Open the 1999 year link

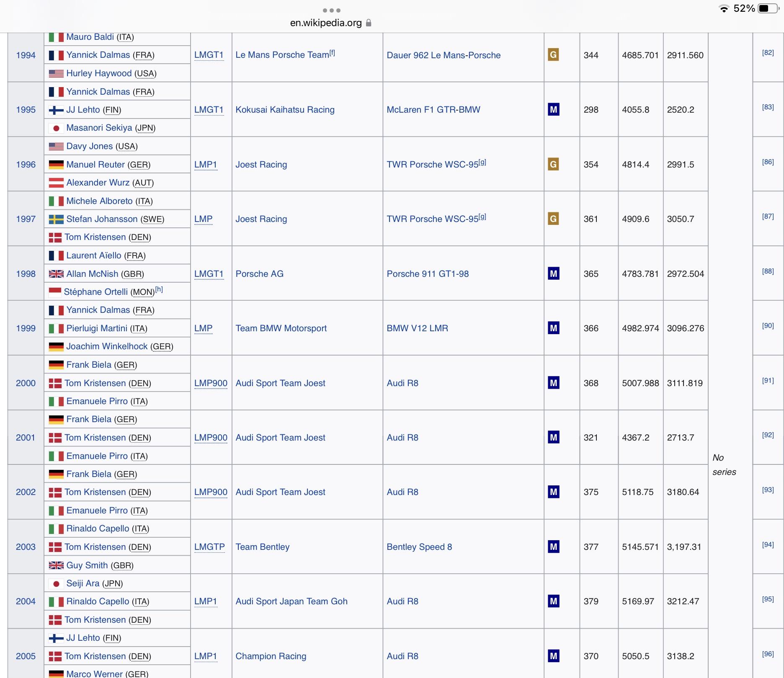(x=26, y=328)
